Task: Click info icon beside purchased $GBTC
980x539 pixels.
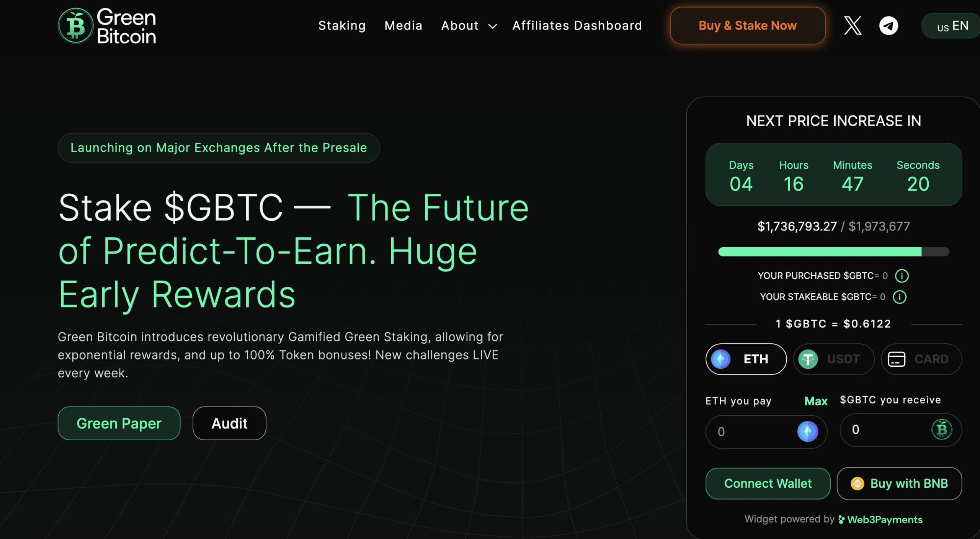Action: pyautogui.click(x=902, y=276)
